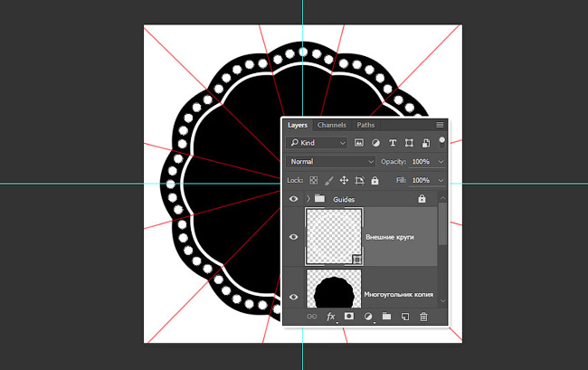Viewport: 588px width, 370px height.
Task: Switch to the Layers tab
Action: pos(298,125)
